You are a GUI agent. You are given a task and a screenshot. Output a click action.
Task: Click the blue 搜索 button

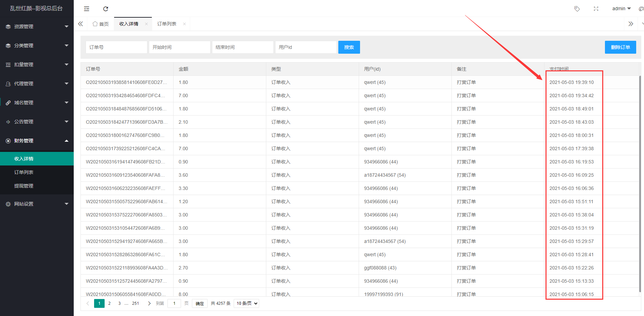tap(349, 47)
